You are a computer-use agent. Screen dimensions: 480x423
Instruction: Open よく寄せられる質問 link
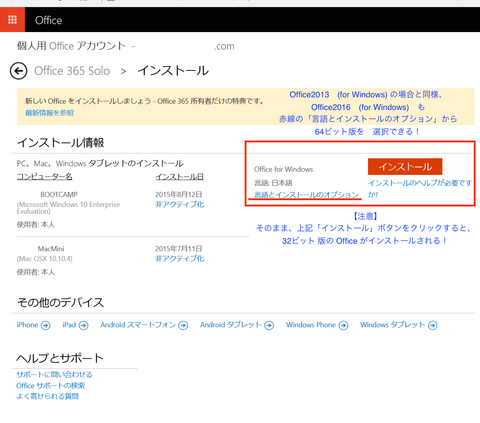(48, 396)
